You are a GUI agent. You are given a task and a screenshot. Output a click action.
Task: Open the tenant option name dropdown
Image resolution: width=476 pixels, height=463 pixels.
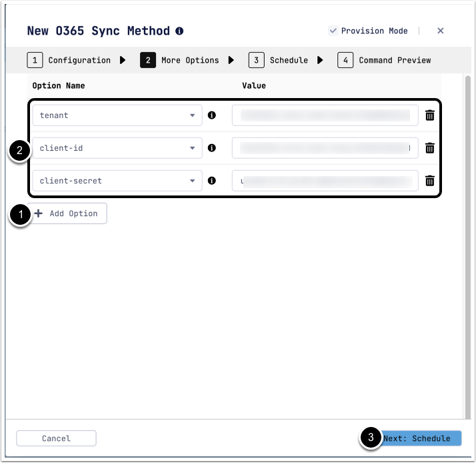117,115
